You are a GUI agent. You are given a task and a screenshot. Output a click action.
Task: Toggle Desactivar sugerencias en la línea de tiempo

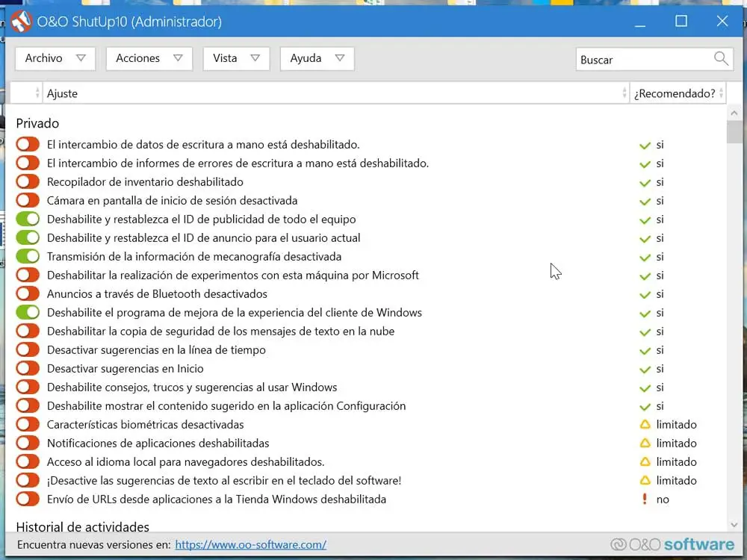coord(28,349)
